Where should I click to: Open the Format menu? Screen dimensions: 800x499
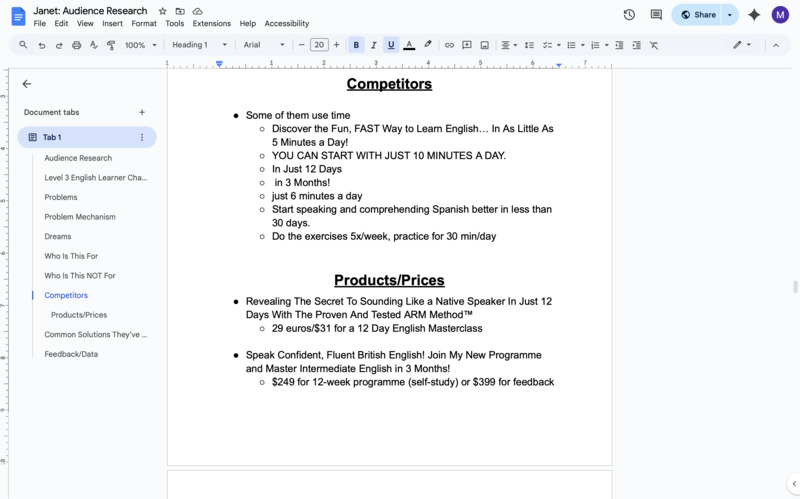coord(144,23)
